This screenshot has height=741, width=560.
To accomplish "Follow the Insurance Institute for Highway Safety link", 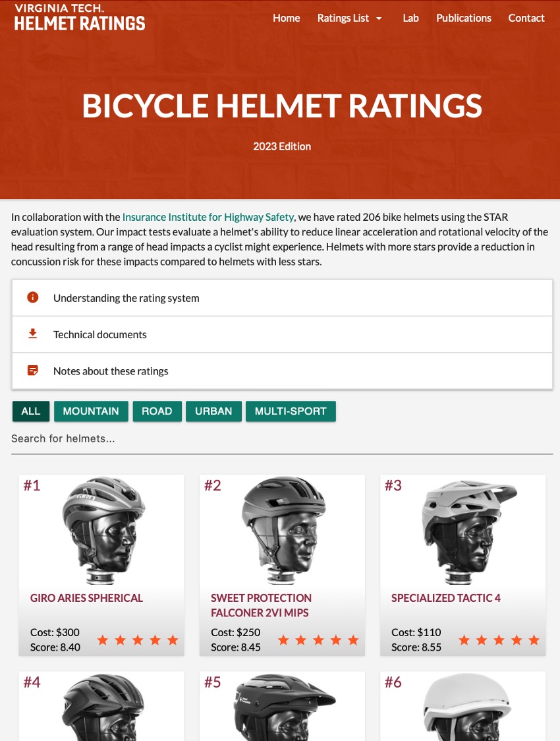I will click(x=208, y=217).
